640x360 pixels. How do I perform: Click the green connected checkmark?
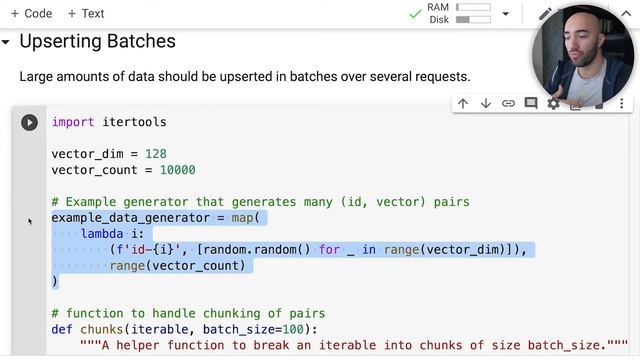[415, 14]
